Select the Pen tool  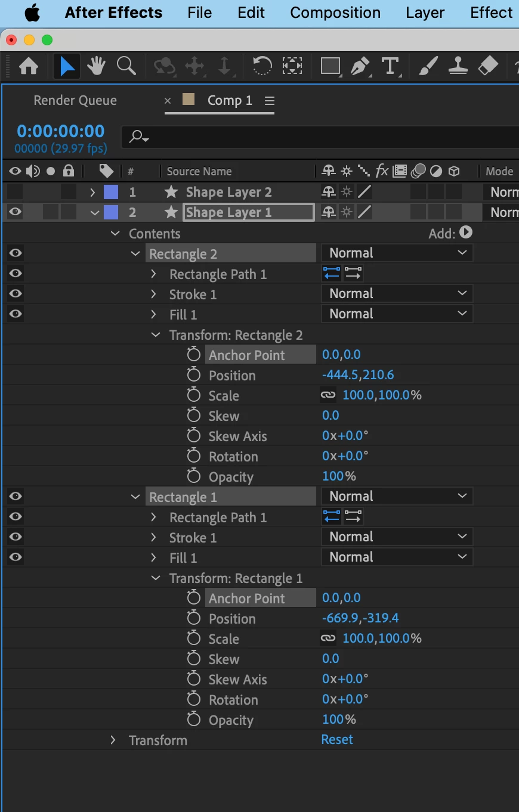360,66
